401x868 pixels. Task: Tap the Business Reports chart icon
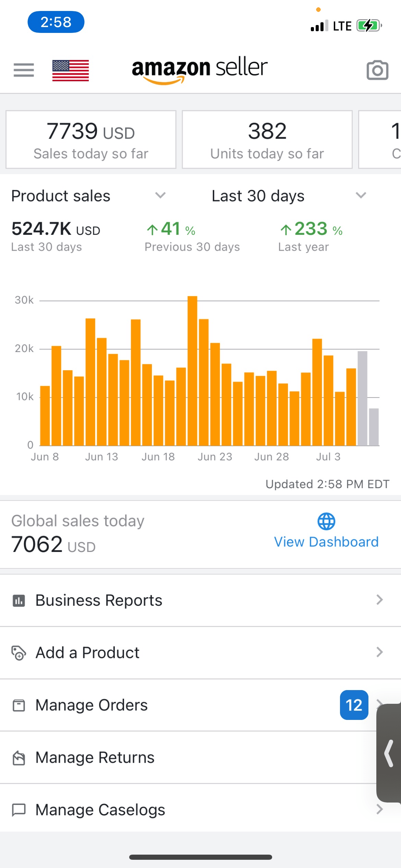click(19, 601)
